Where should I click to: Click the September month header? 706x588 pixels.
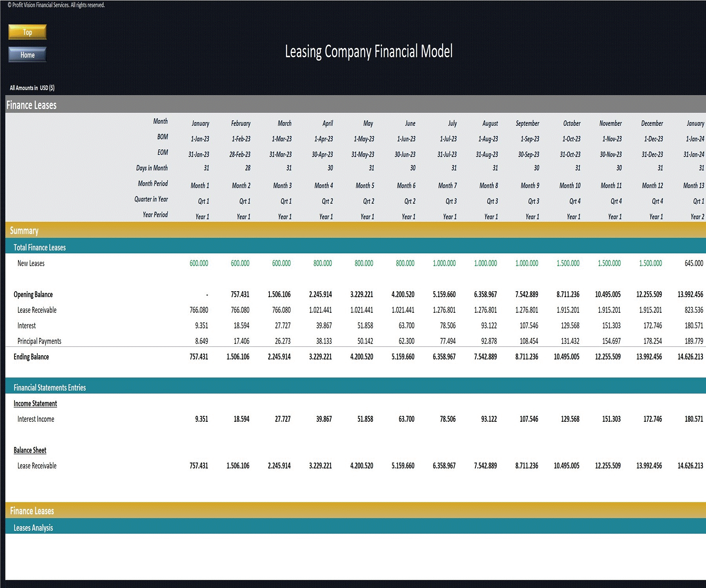(528, 123)
